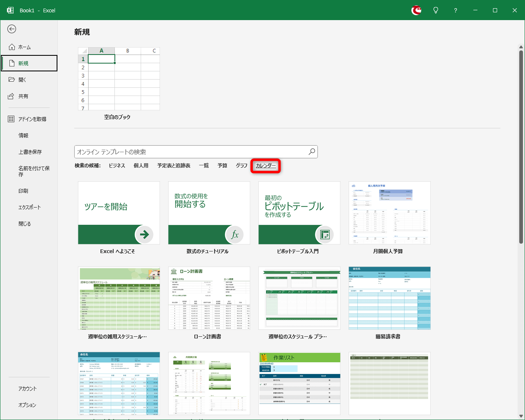The width and height of the screenshot is (525, 420).
Task: Click pivot table icon on ピボットテーブル card
Action: tap(324, 235)
